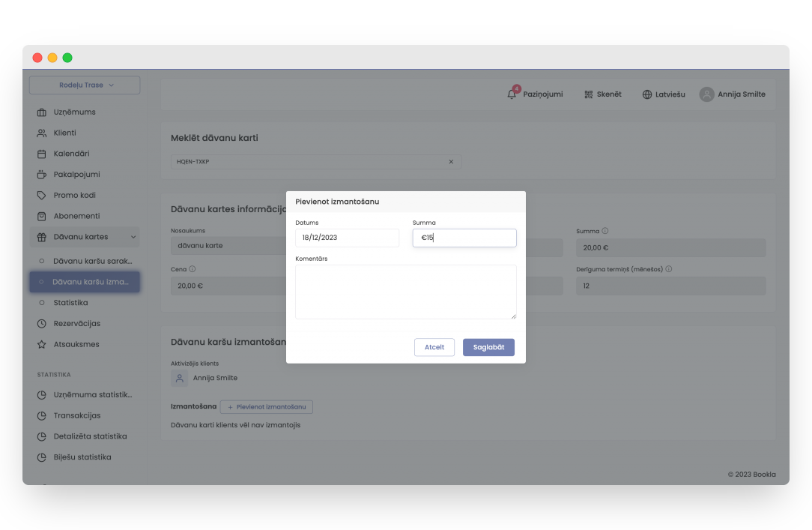Viewport: 812px width, 530px height.
Task: Select Dāvanu karšu saraksts submenu item
Action: pos(92,261)
